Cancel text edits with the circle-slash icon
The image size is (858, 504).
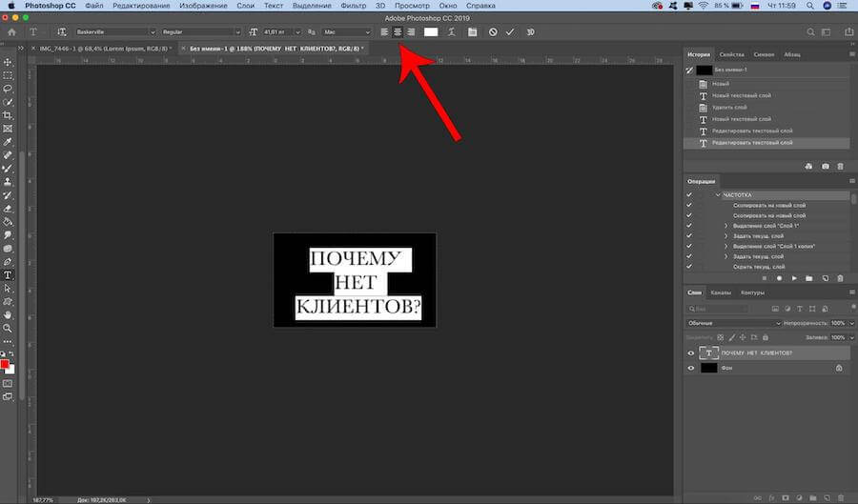tap(493, 31)
